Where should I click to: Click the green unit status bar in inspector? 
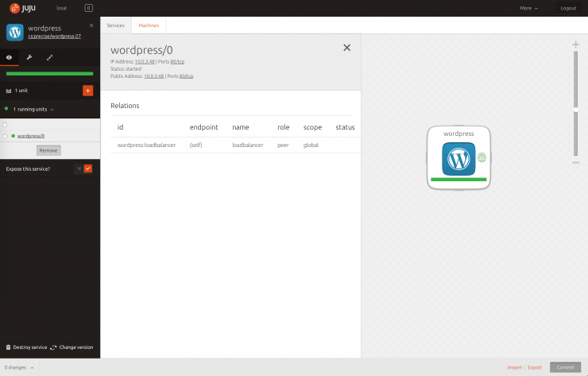[49, 74]
